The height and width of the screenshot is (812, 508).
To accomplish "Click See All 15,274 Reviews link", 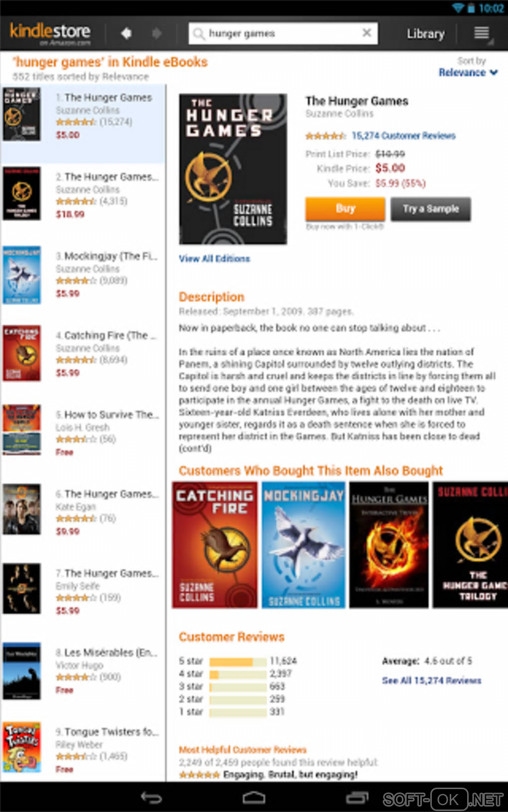I will (432, 681).
